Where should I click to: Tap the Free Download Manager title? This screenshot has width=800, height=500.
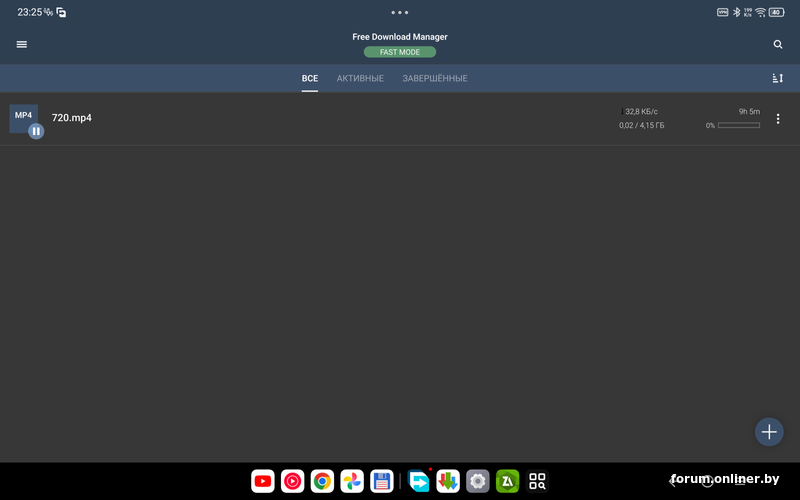click(399, 37)
